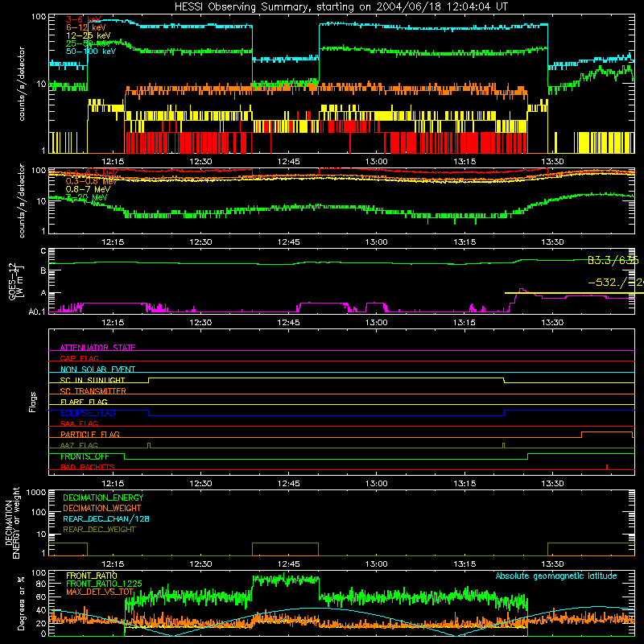The width and height of the screenshot is (644, 644).
Task: Select the SC_IN_SUNLIGHT flag label
Action: [93, 380]
